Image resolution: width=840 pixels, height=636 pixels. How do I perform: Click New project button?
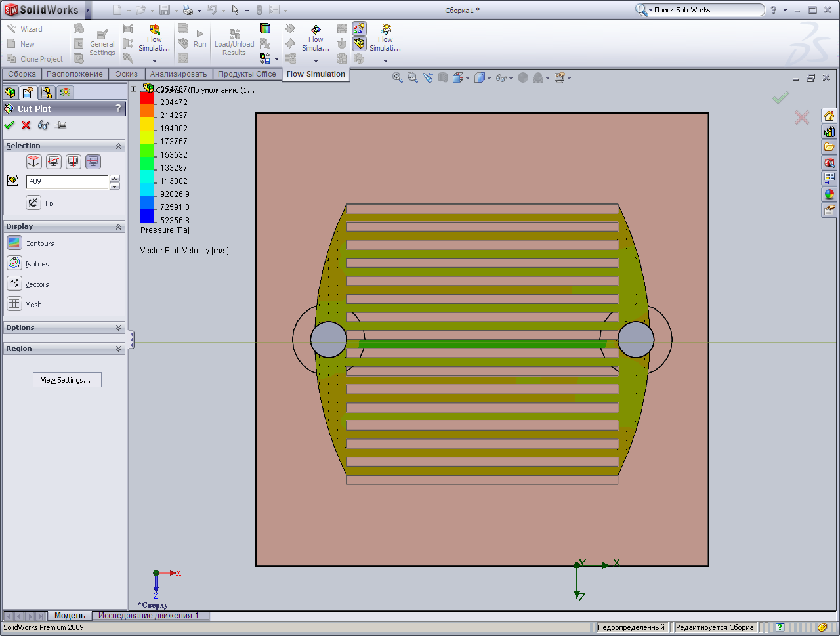20,44
